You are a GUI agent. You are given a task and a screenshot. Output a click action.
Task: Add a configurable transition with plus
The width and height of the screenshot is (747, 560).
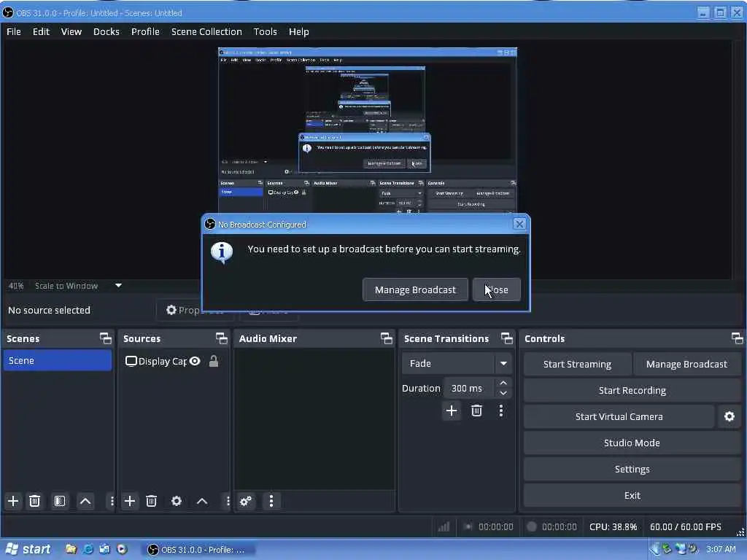pyautogui.click(x=452, y=411)
